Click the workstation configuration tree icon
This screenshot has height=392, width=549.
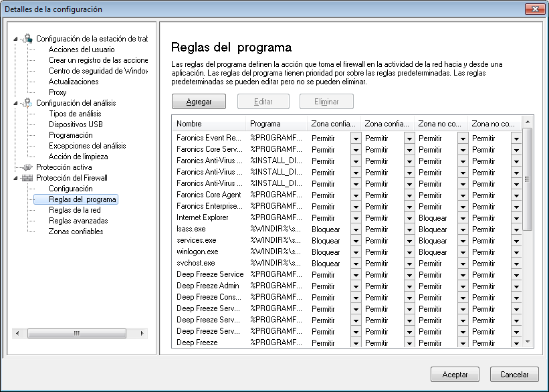pyautogui.click(x=27, y=39)
